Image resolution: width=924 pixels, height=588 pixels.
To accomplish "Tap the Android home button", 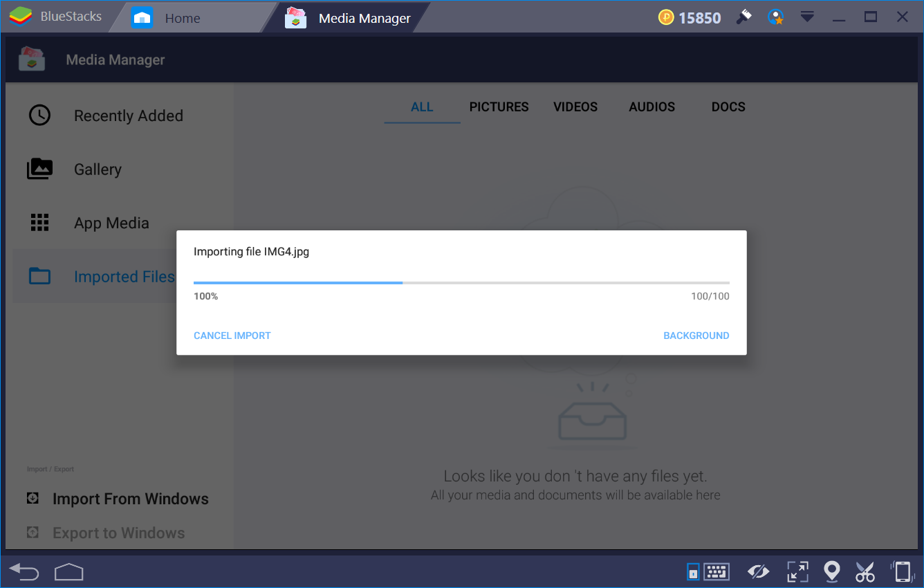I will tap(68, 571).
